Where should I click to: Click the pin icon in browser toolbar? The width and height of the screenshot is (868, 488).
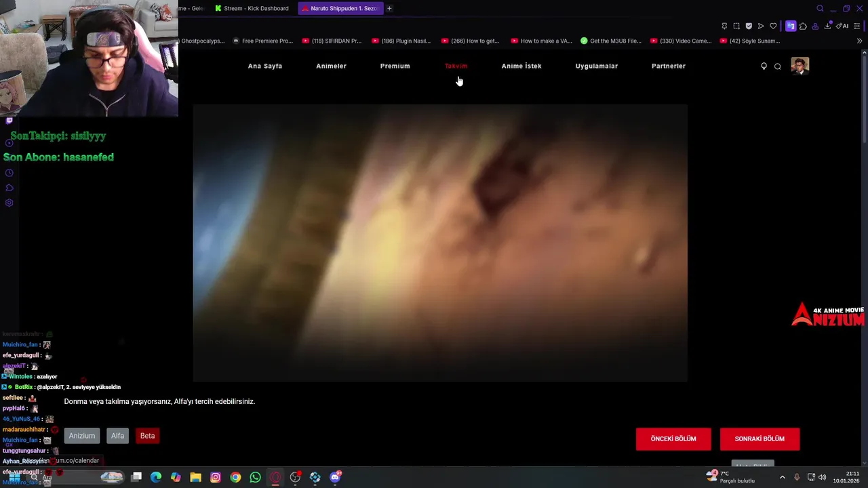tap(724, 26)
